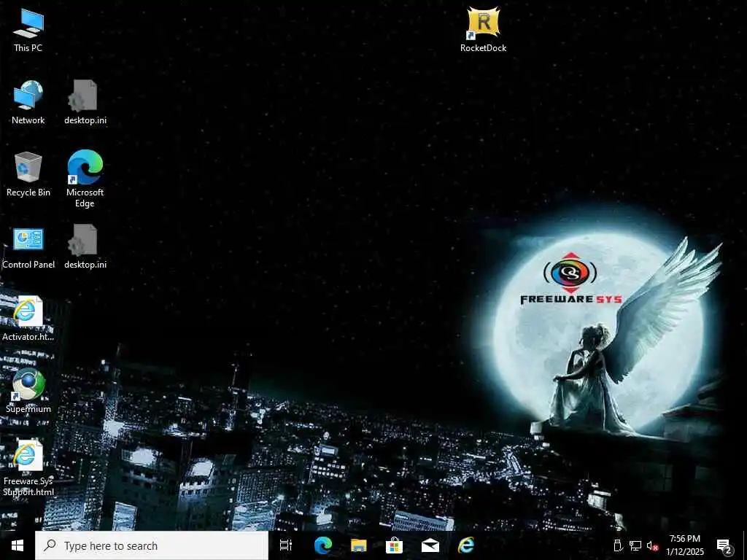Select the This PC desktop icon
This screenshot has width=747, height=560.
coord(28,30)
